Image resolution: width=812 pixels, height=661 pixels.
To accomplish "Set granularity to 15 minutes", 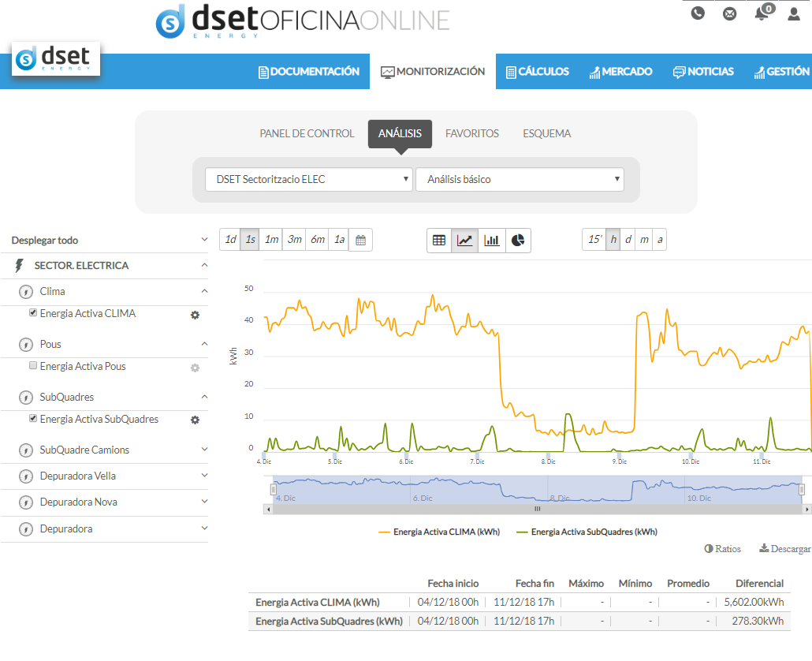I will (x=594, y=239).
